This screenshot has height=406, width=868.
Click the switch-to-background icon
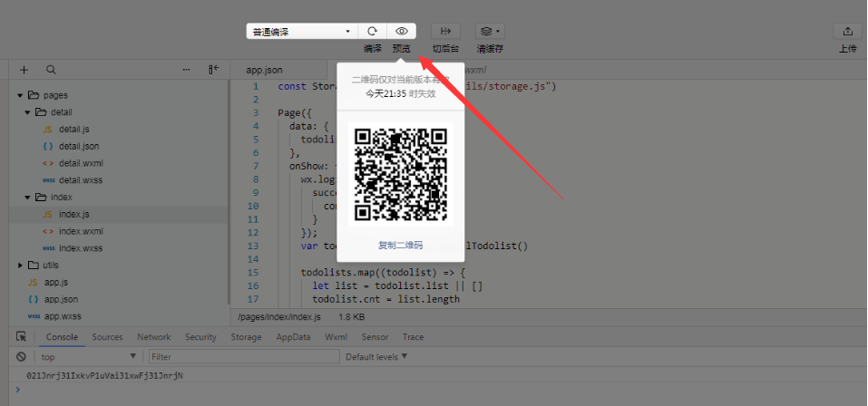[445, 31]
